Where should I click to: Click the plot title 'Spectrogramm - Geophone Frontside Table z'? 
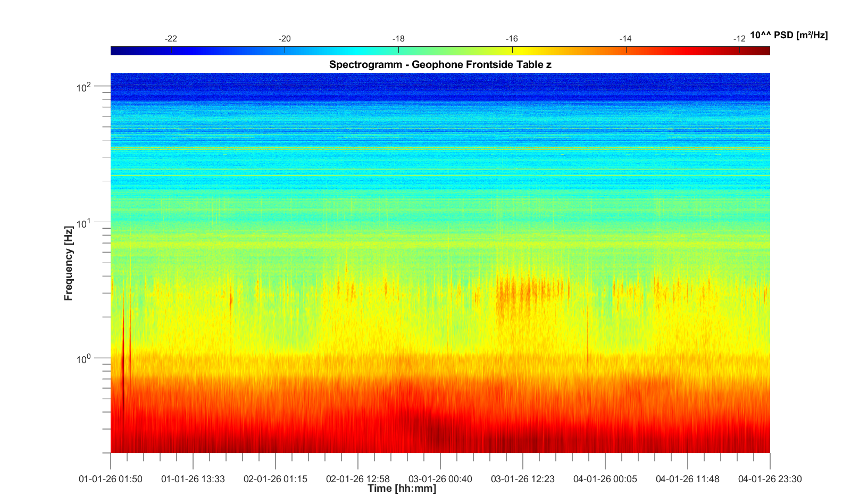[440, 65]
